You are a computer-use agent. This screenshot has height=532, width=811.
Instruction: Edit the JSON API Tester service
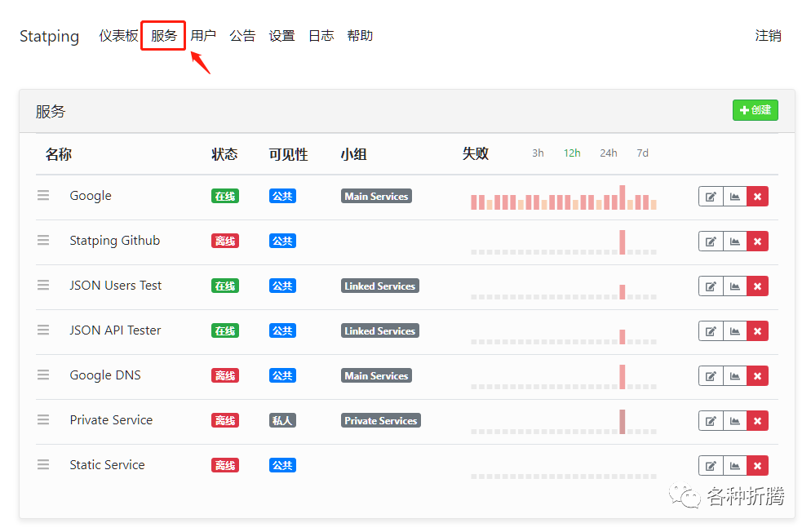pos(711,331)
